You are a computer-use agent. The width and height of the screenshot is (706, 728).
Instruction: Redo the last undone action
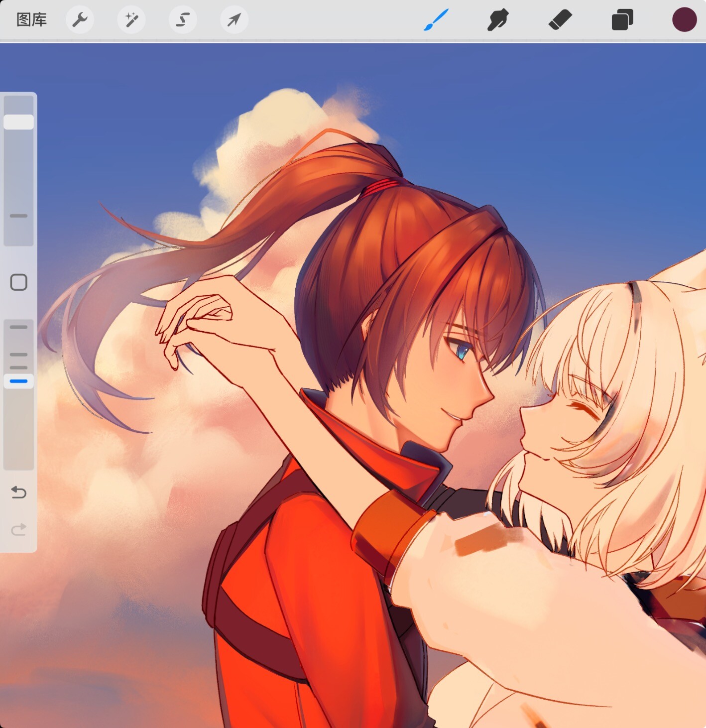point(18,529)
